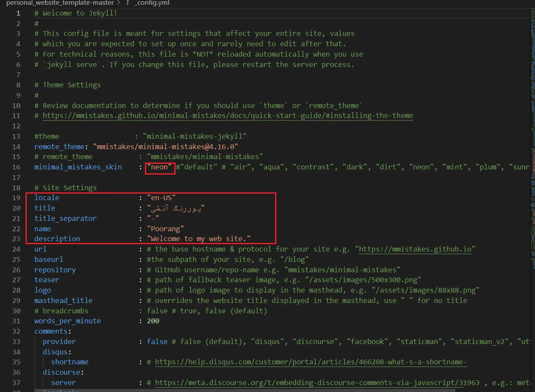Click the baseurl key on line 25
The height and width of the screenshot is (392, 535).
coord(49,260)
